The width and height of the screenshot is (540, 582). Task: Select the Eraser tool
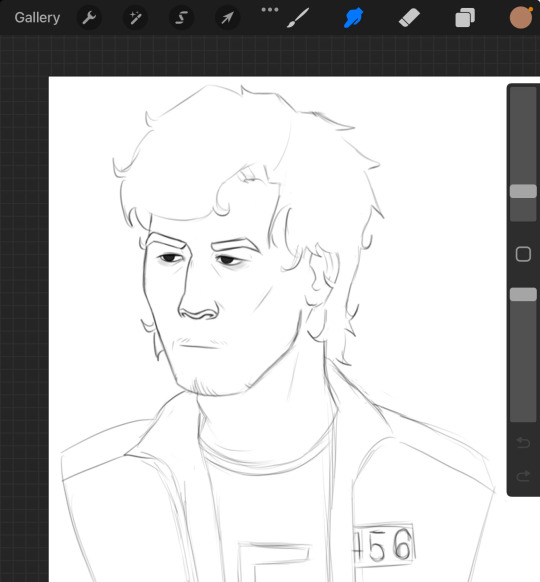409,17
